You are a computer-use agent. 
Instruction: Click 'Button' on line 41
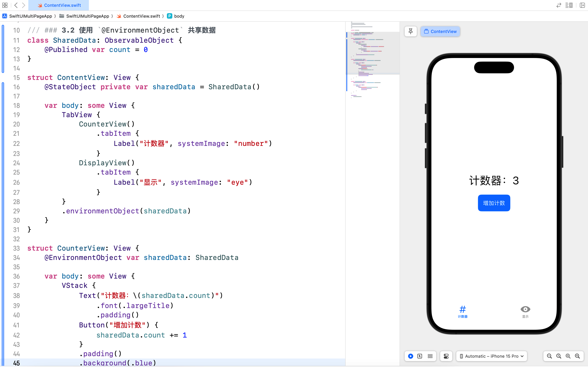pos(92,325)
